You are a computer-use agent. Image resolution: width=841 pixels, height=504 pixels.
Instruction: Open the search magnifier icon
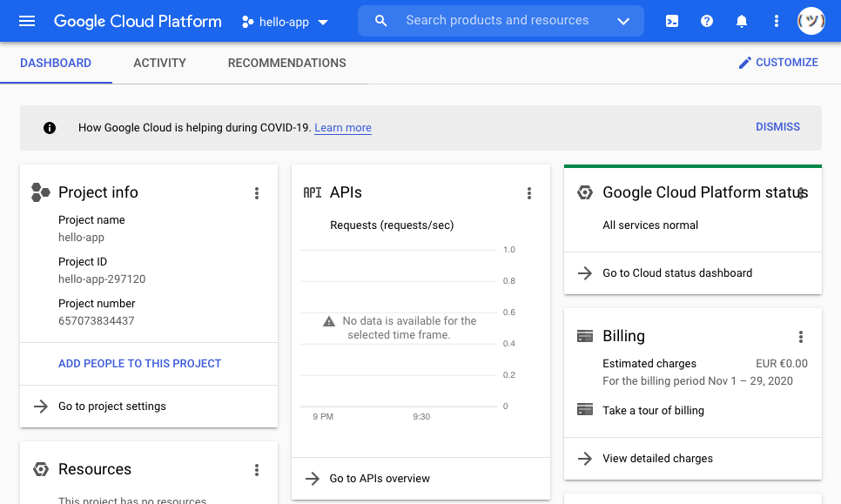point(380,20)
